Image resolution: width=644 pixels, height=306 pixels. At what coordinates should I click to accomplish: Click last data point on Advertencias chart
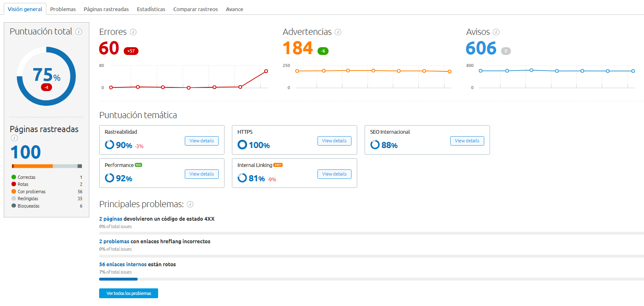coord(449,71)
